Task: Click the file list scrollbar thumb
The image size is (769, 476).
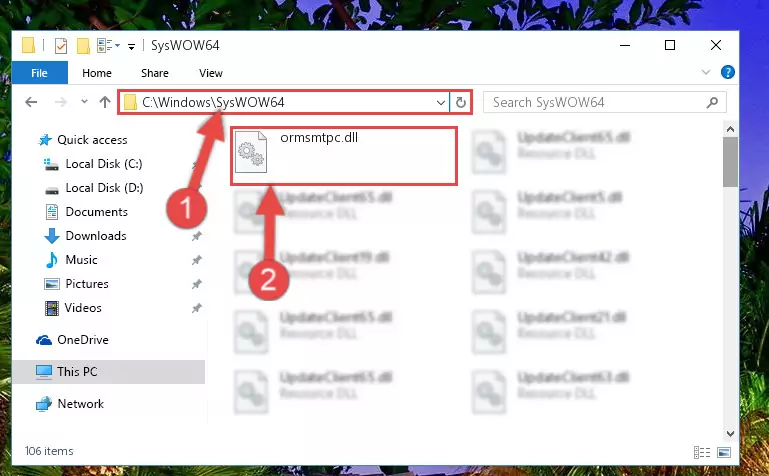Action: (730, 162)
